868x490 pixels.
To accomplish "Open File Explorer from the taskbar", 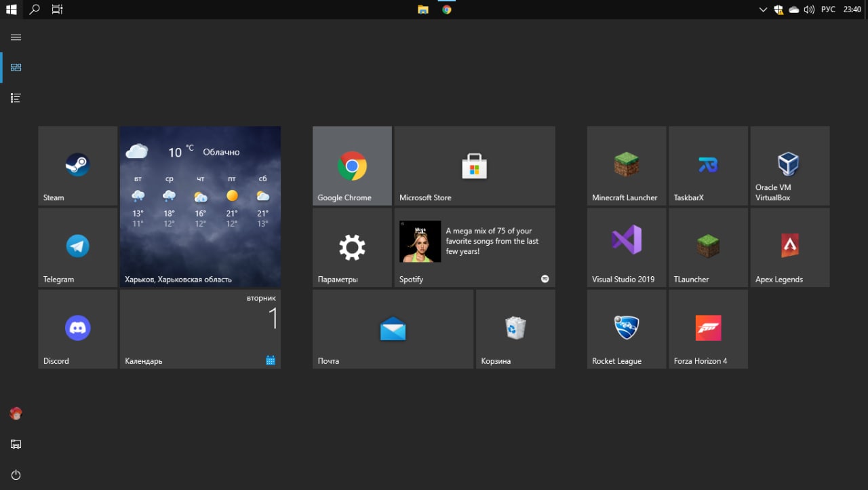I will [x=423, y=10].
